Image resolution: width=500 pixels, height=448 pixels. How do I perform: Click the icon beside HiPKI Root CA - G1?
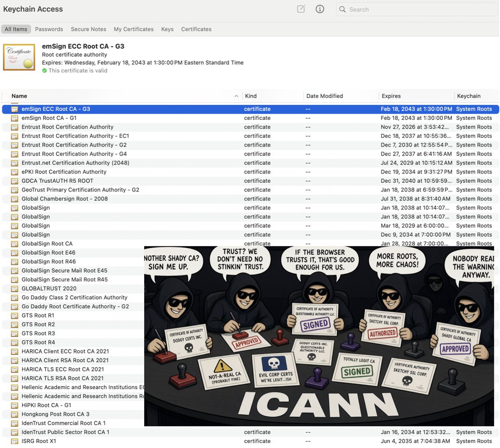15,405
